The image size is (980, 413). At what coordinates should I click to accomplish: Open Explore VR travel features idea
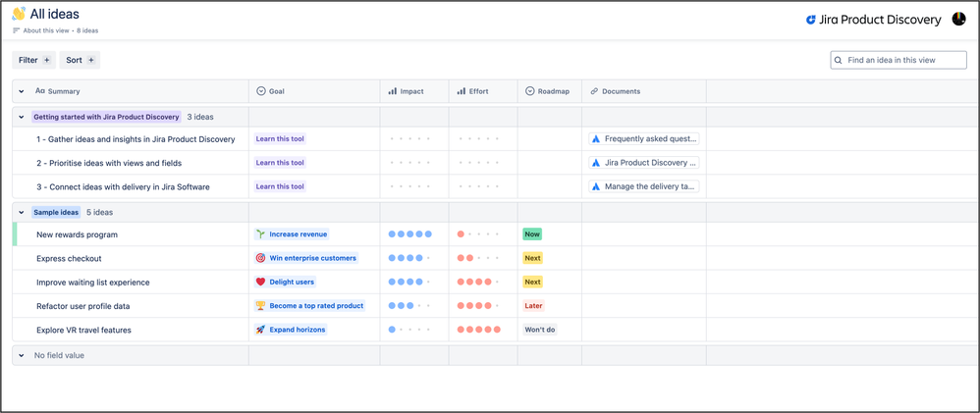click(x=83, y=330)
